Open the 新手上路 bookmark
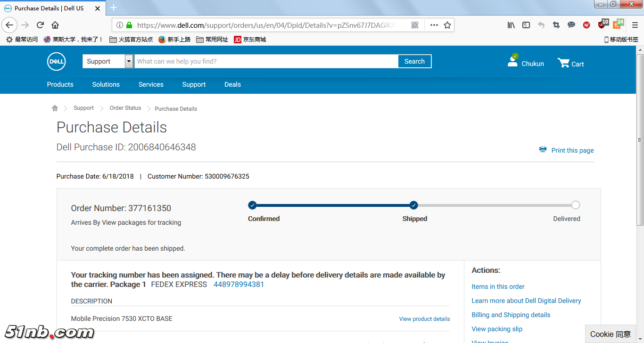644x343 pixels. click(x=174, y=40)
